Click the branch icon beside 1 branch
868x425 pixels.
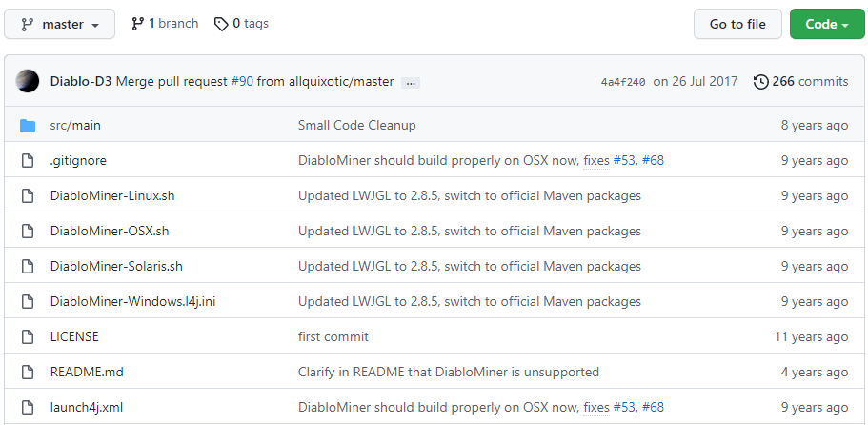tap(138, 24)
